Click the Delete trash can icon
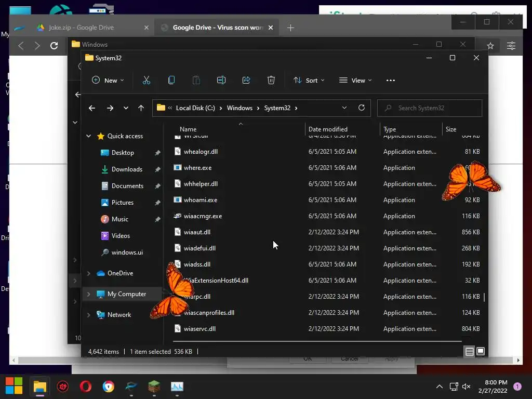This screenshot has height=399, width=532. (271, 81)
